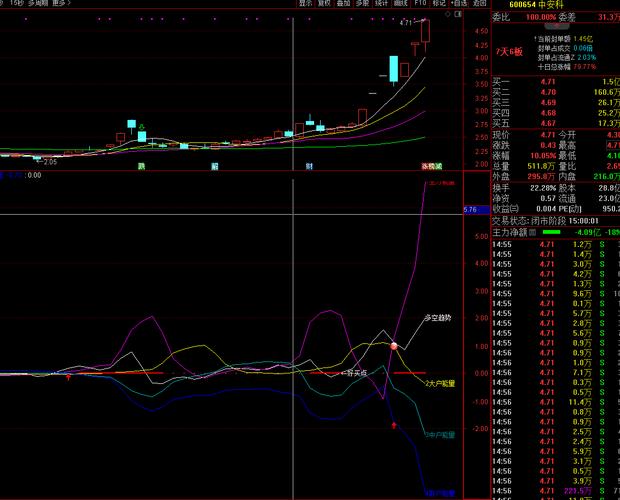The image size is (620, 500).
Task: Click the 画线 drawing tool button
Action: coord(401,4)
